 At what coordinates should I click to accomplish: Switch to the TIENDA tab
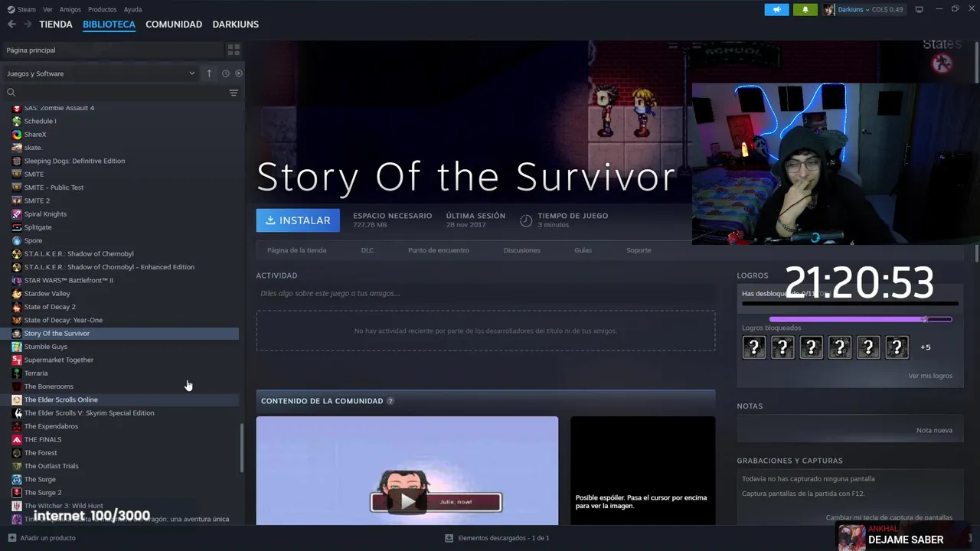(56, 24)
